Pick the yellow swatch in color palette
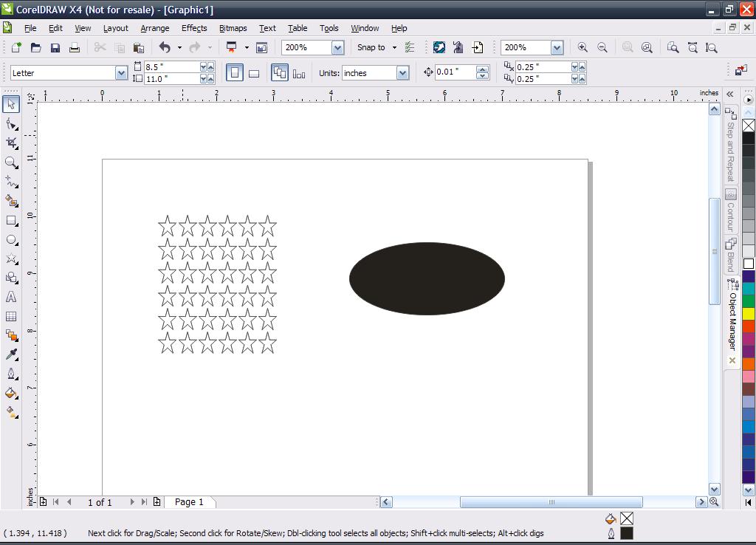The image size is (756, 545). 749,314
